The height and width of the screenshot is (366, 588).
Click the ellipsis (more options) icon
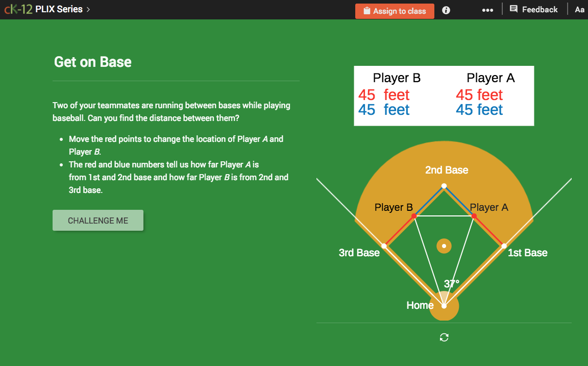coord(487,10)
